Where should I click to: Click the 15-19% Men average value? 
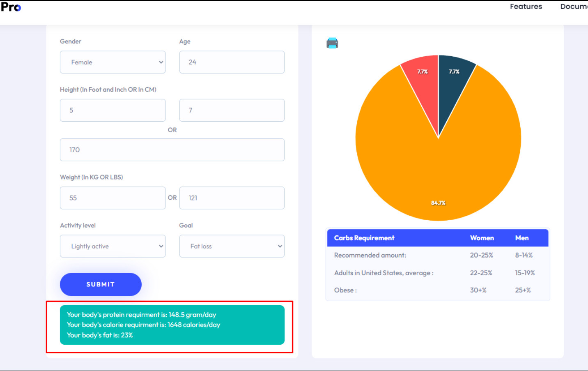click(x=525, y=273)
